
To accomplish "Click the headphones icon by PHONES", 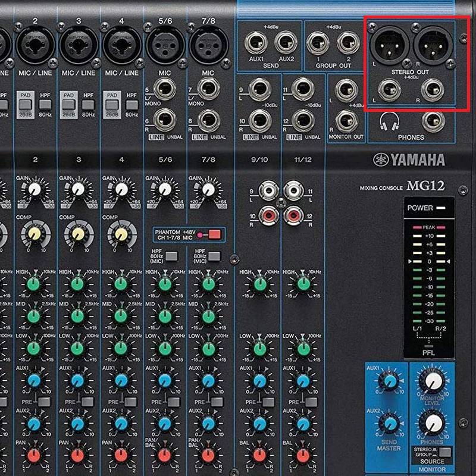I will [x=389, y=121].
